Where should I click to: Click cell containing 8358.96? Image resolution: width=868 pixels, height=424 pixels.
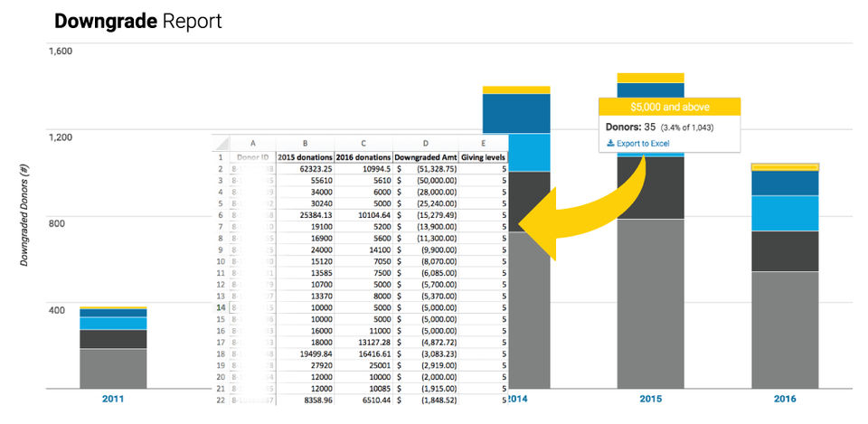point(305,400)
